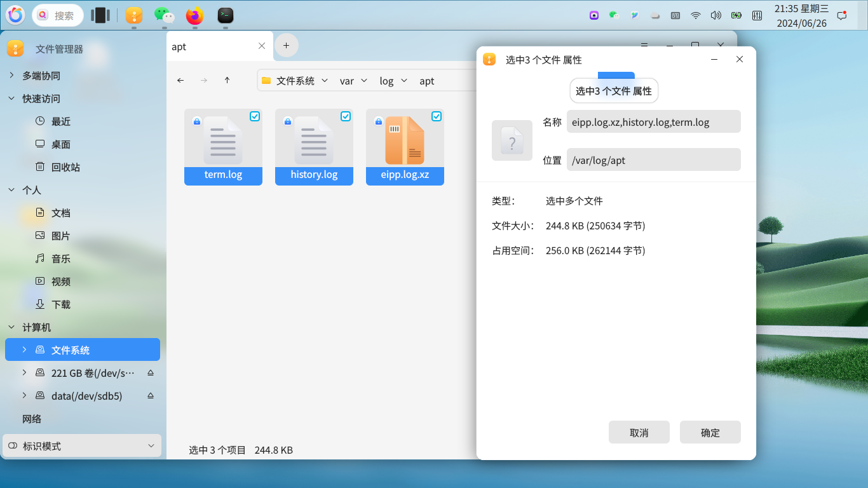Eject the 221 GB volume
Image resolution: width=868 pixels, height=488 pixels.
point(151,373)
